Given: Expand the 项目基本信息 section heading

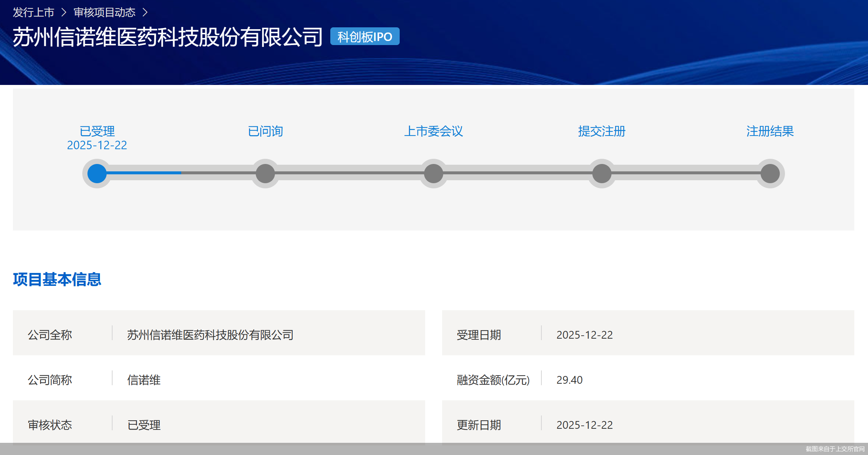Looking at the screenshot, I should 57,280.
